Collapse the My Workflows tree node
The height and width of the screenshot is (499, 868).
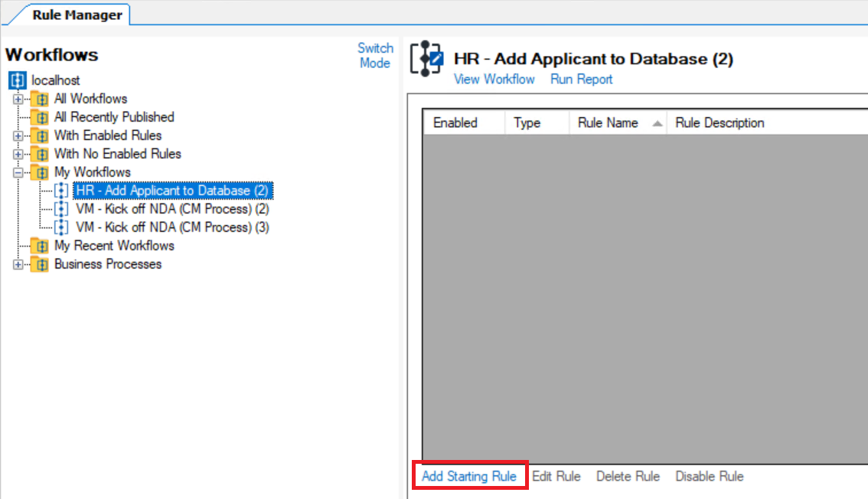(x=18, y=172)
